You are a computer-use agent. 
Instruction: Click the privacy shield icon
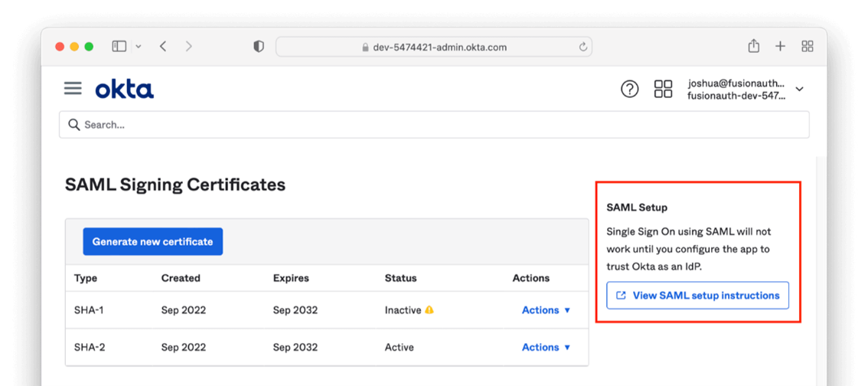tap(259, 47)
